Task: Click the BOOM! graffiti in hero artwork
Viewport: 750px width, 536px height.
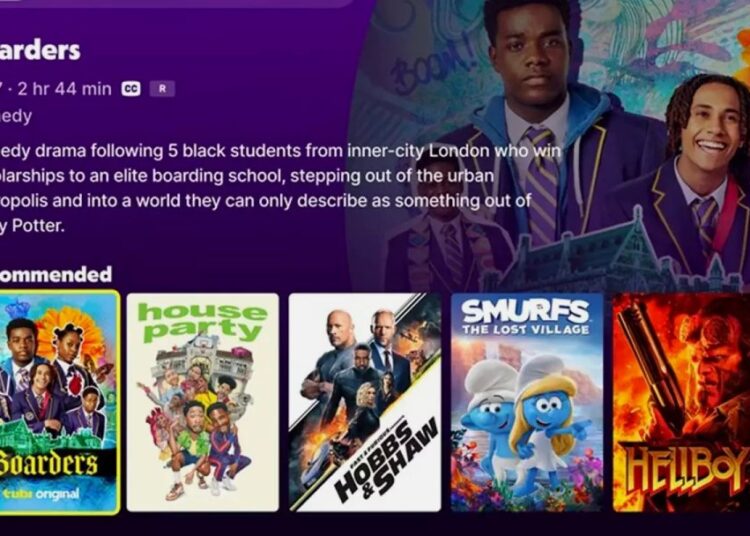Action: 430,62
